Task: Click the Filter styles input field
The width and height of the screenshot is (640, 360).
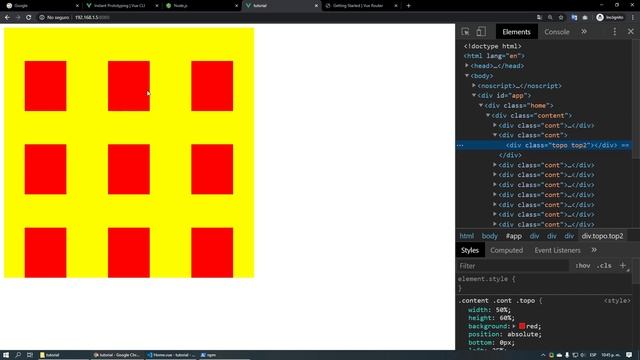Action: point(513,266)
